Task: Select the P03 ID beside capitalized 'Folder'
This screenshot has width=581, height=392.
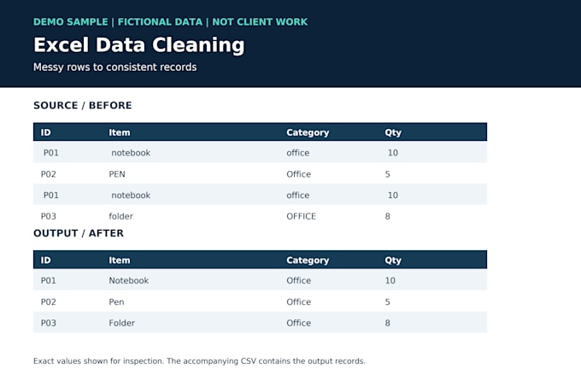Action: coord(48,323)
